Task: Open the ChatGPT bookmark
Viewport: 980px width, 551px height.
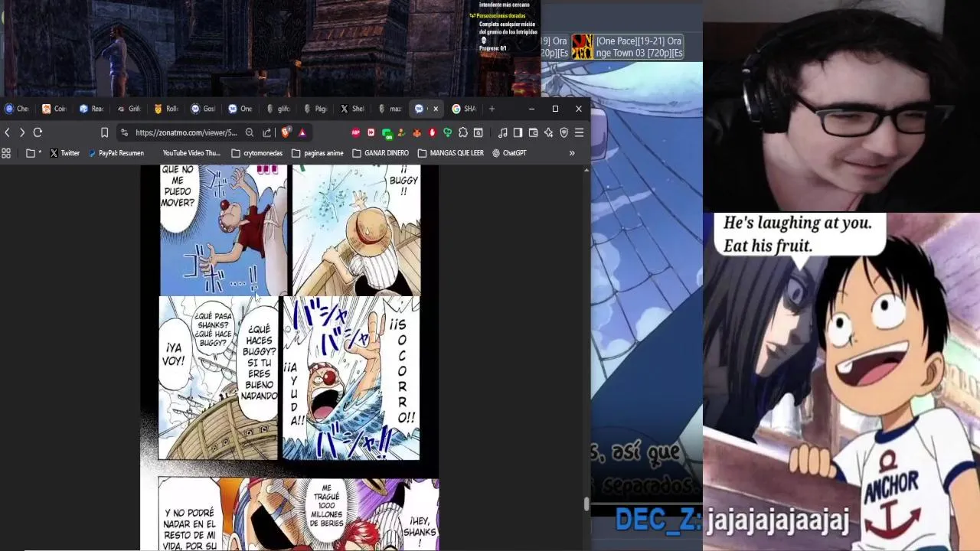Action: click(509, 153)
